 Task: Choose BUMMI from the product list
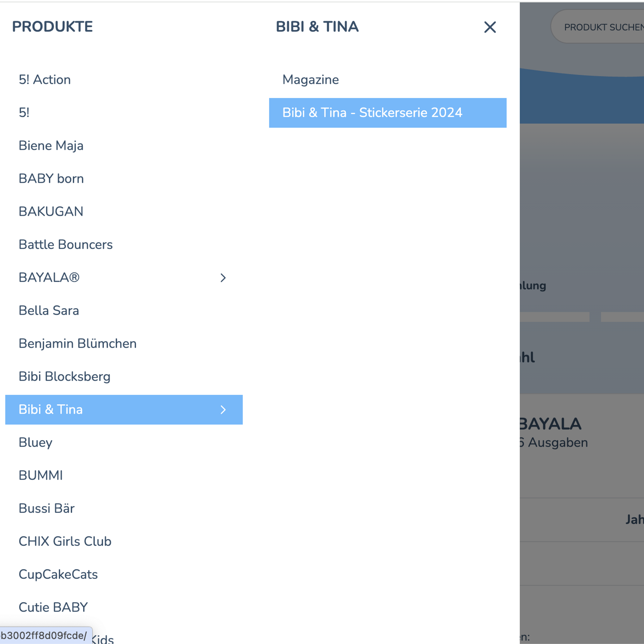[41, 475]
